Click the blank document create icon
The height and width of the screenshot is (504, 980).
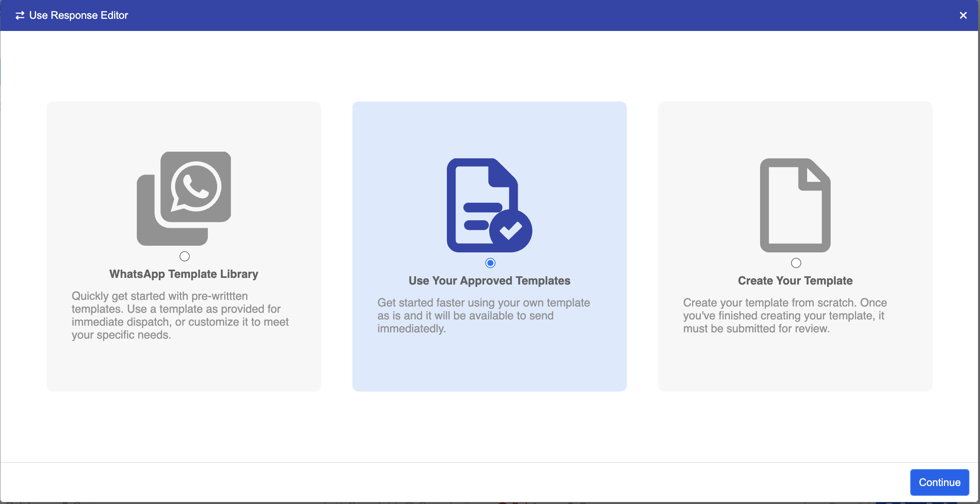[795, 205]
